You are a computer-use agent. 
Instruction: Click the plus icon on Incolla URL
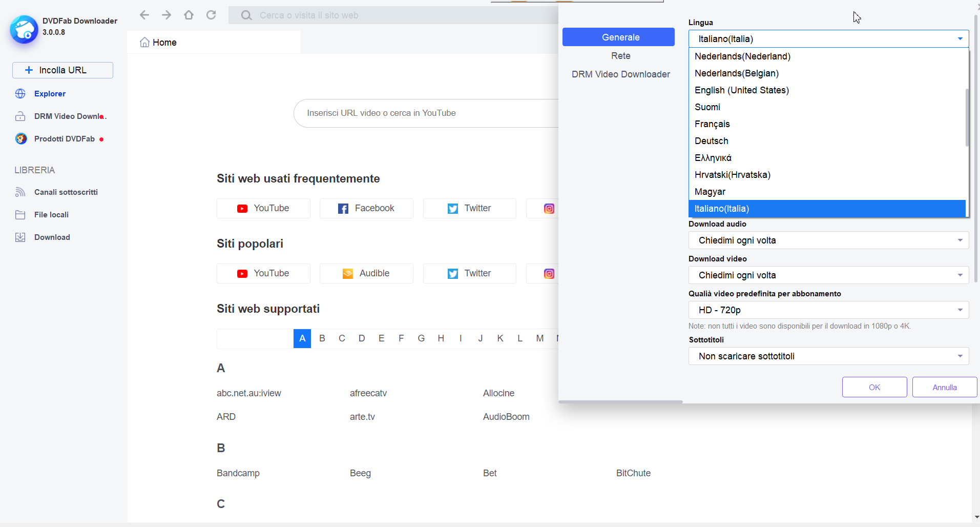pos(29,70)
